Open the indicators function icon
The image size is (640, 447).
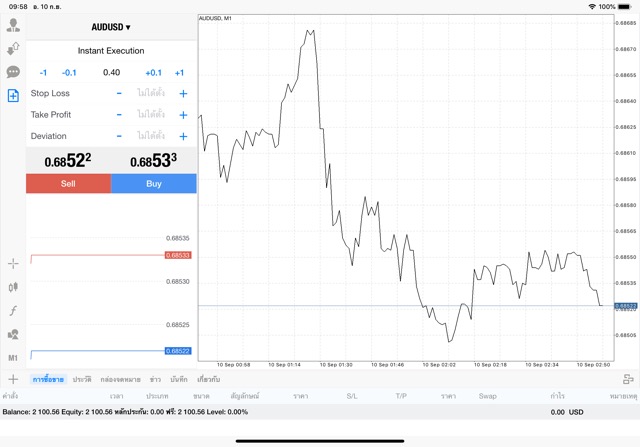tap(13, 311)
